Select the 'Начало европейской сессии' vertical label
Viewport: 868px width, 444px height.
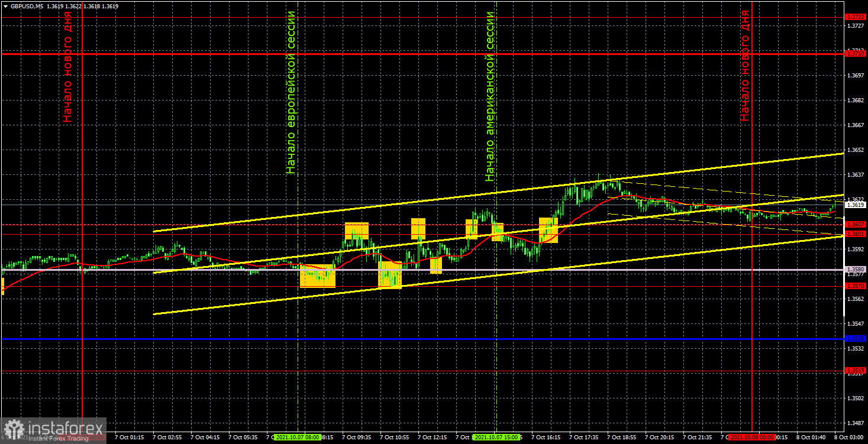(x=291, y=92)
